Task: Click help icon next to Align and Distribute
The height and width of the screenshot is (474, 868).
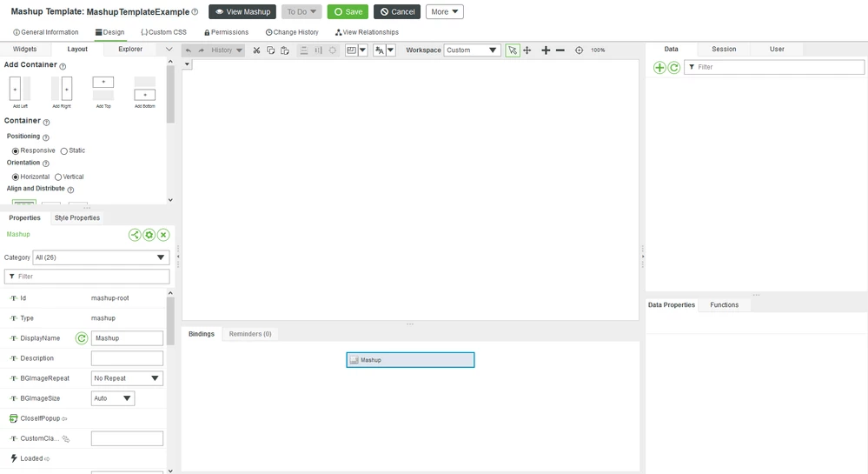Action: click(70, 190)
